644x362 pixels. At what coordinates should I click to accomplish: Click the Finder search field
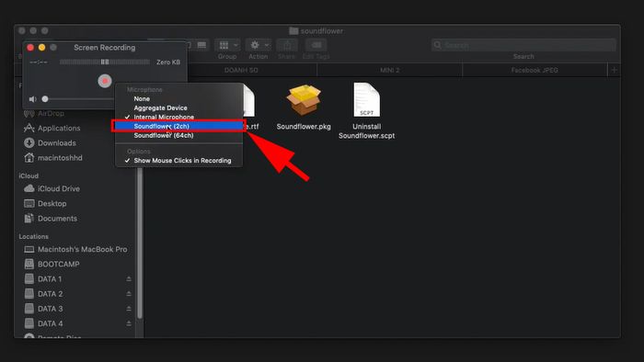coord(523,45)
